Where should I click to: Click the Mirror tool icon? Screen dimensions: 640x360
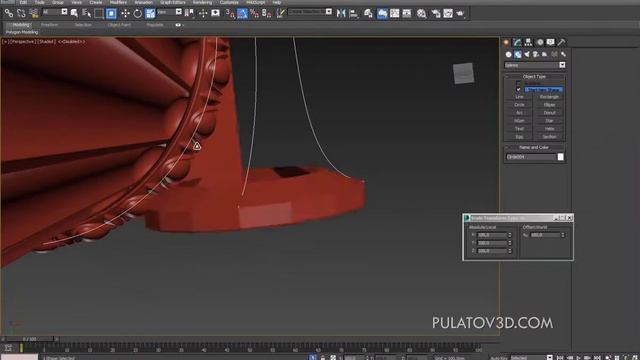[341, 13]
